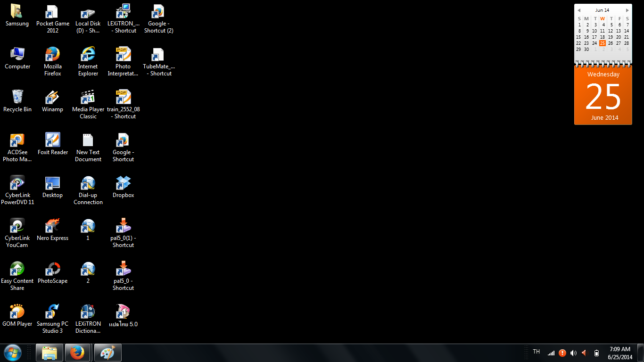The image size is (644, 362).
Task: Select day 12 in the mini calendar
Action: tap(611, 31)
